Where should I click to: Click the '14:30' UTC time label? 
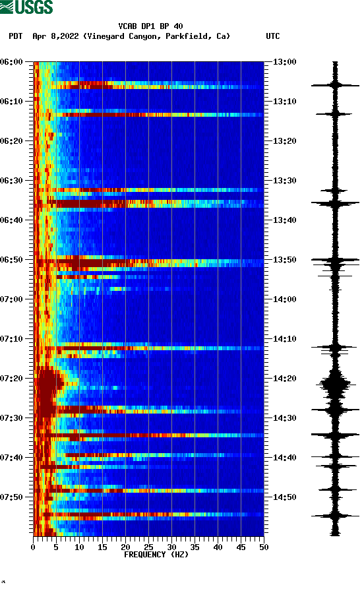(x=284, y=418)
